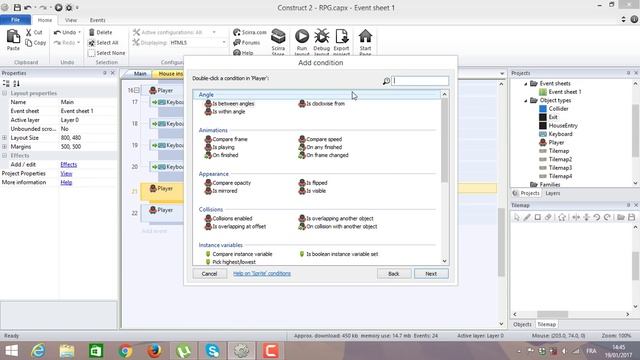Select the 'Is between angles' condition
640x360 pixels.
click(233, 104)
